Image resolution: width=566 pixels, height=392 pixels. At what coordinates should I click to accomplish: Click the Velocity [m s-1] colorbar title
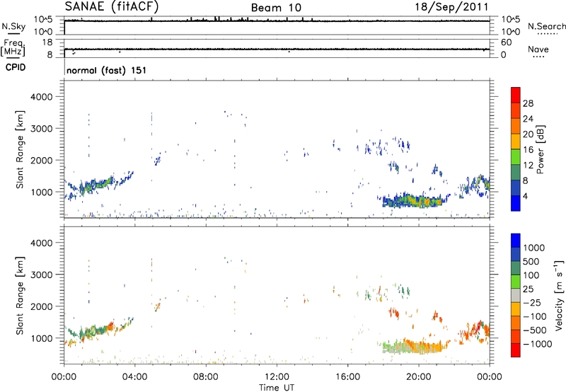pos(559,295)
